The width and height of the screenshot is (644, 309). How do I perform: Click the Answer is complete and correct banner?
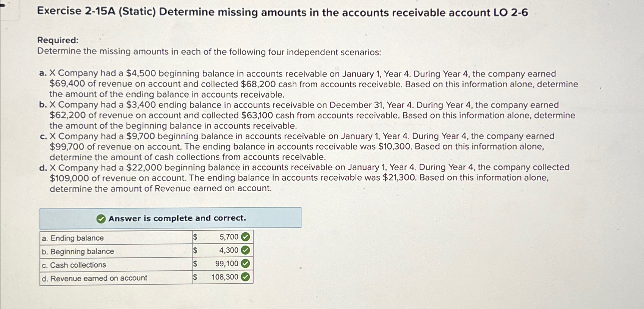pyautogui.click(x=171, y=218)
